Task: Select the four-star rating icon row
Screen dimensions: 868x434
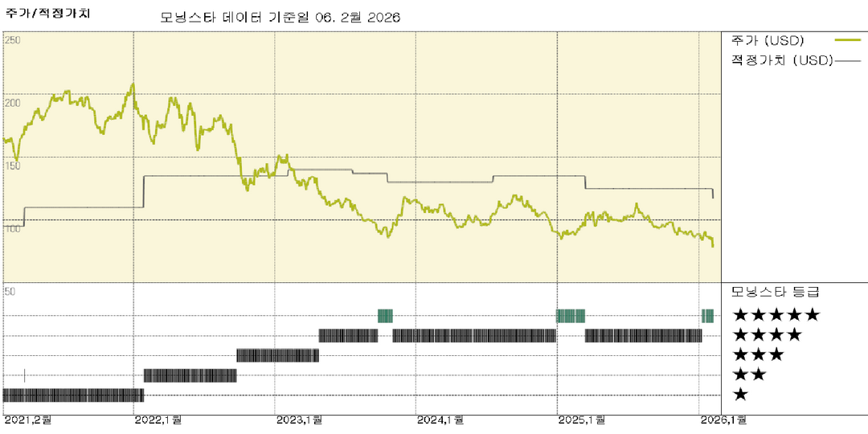Action: coord(766,335)
